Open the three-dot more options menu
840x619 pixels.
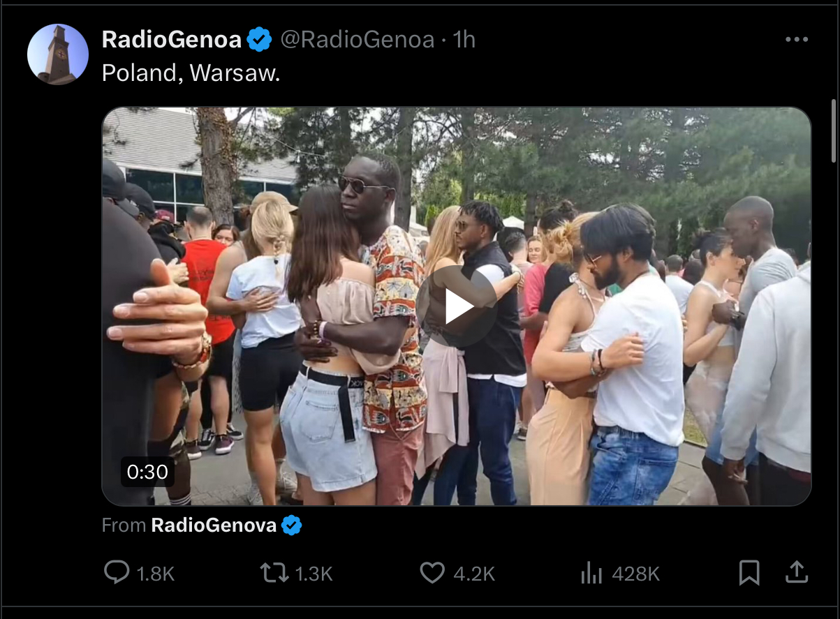pyautogui.click(x=796, y=40)
